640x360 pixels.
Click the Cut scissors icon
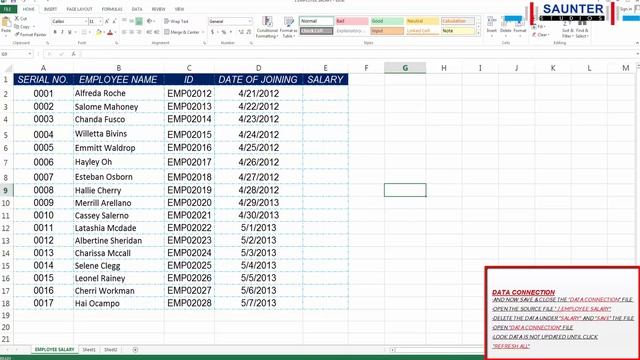coord(17,19)
